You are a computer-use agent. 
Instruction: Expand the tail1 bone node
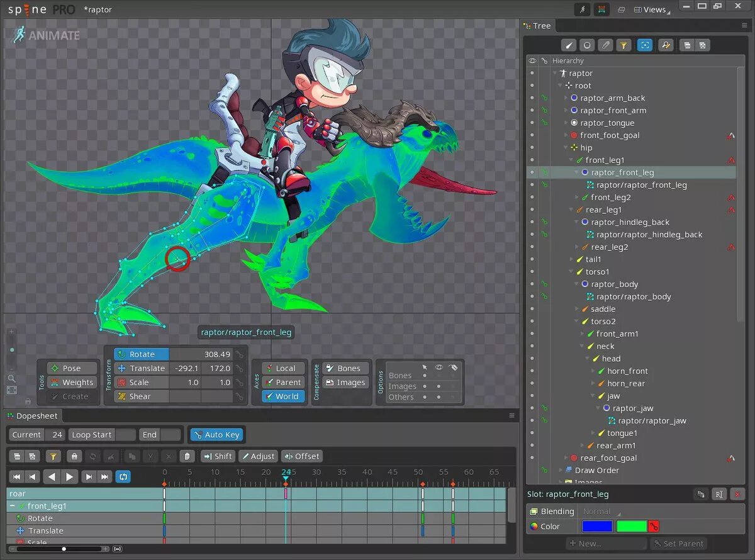coord(571,259)
